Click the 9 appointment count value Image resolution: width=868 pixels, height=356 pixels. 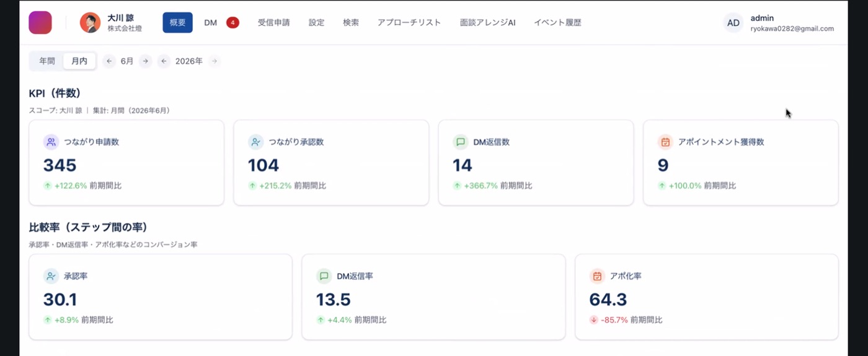coord(663,165)
